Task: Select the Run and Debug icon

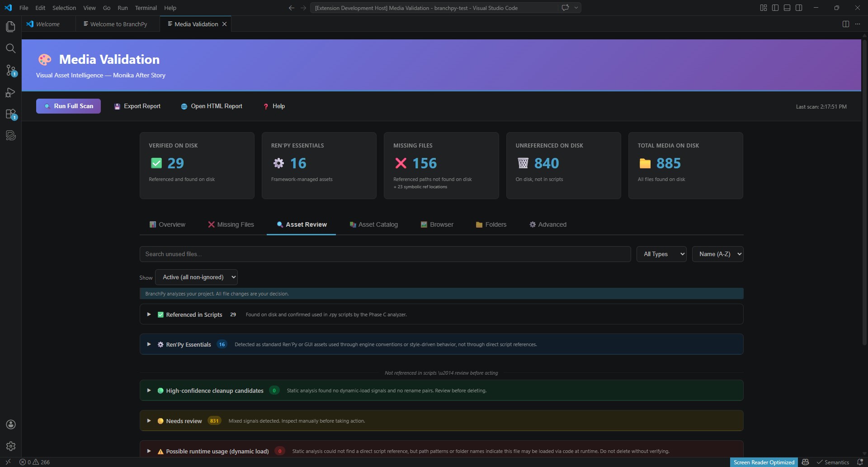Action: coord(10,92)
